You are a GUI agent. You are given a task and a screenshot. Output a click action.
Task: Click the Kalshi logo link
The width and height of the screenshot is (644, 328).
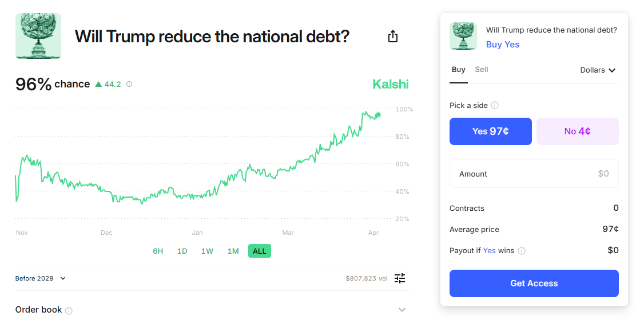[390, 84]
